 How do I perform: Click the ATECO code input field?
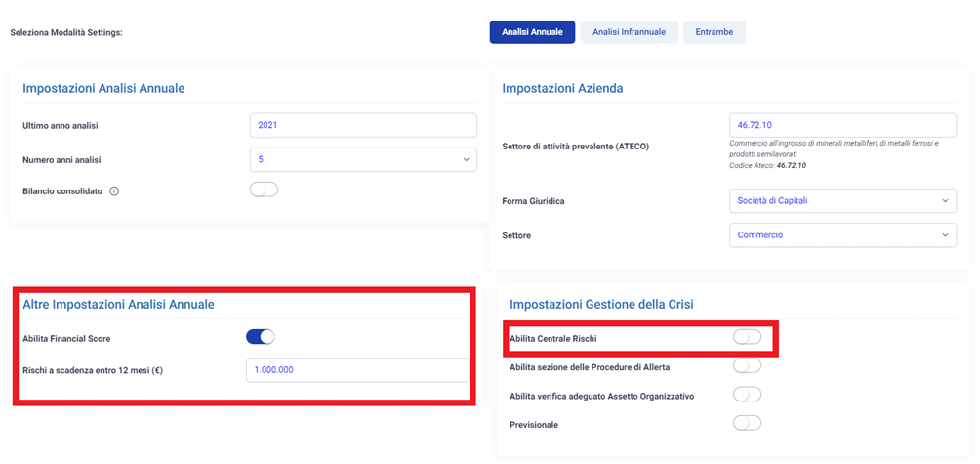pos(842,125)
